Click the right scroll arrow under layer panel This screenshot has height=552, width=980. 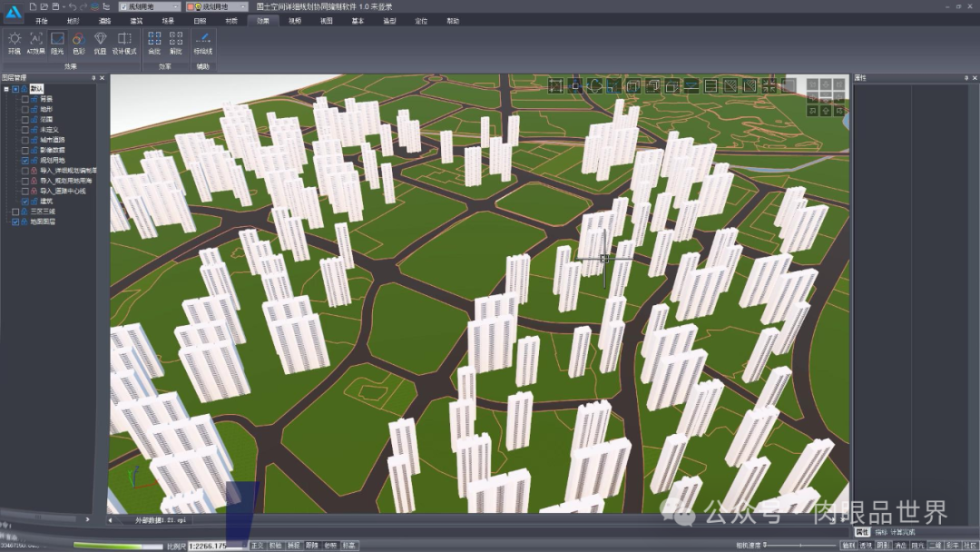87,519
